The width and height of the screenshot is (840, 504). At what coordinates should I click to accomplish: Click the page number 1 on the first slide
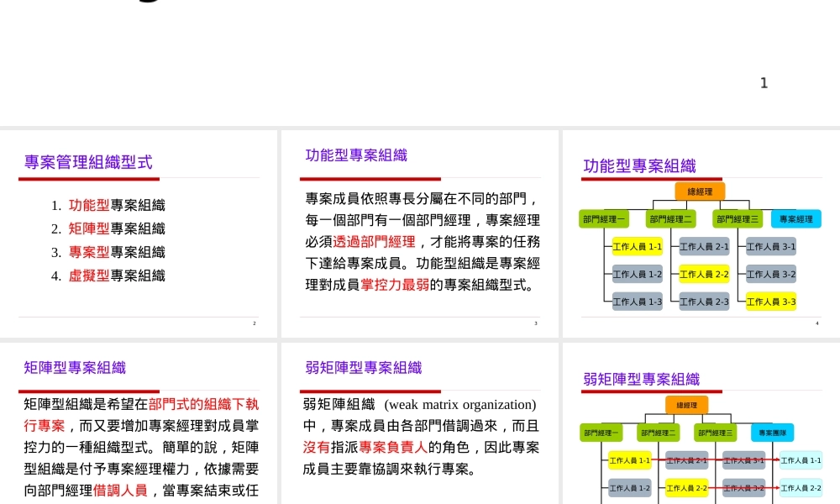pos(764,83)
